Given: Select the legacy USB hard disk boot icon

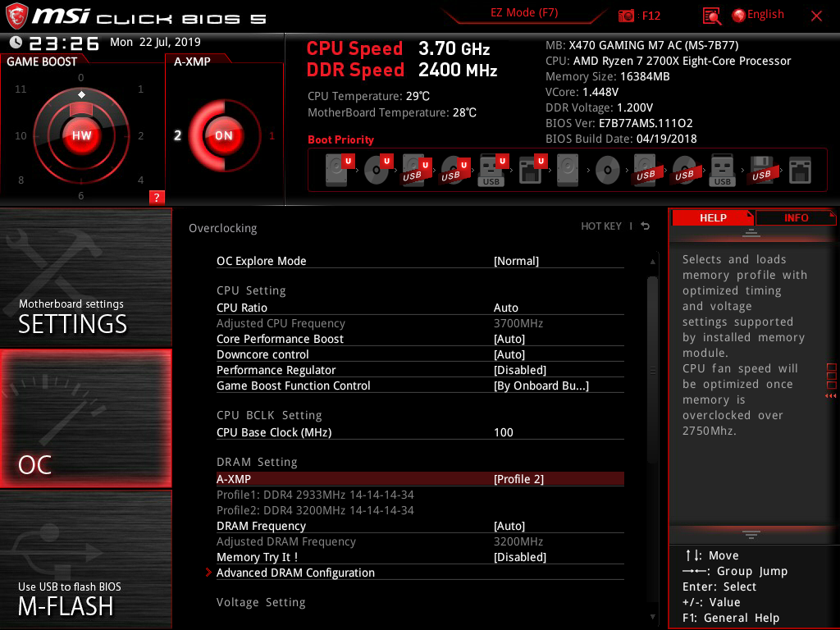Looking at the screenshot, I should (646, 171).
